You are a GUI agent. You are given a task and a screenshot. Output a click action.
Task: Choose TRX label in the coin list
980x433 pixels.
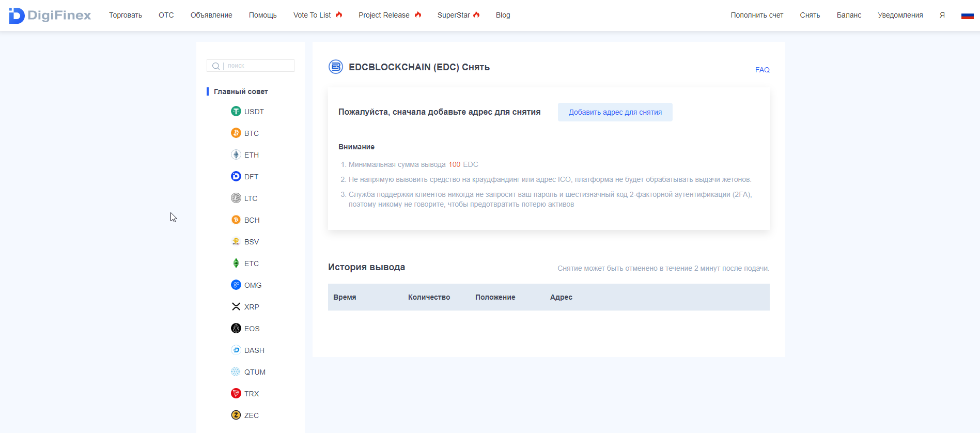pos(252,394)
